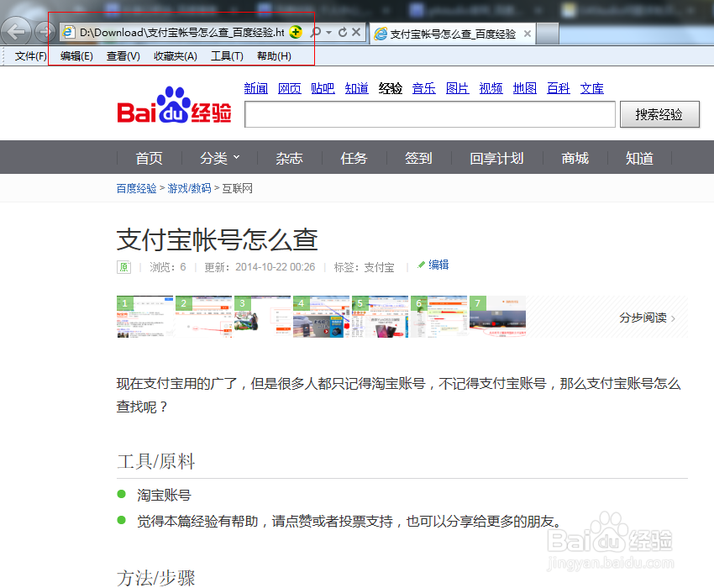Click the IE page icon in address bar
Image resolution: width=714 pixels, height=588 pixels.
coord(68,32)
